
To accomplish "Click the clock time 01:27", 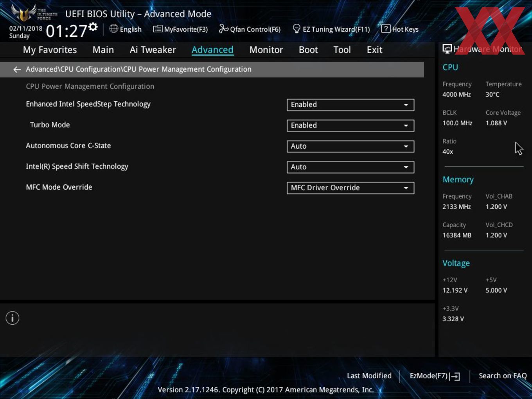I will 66,31.
